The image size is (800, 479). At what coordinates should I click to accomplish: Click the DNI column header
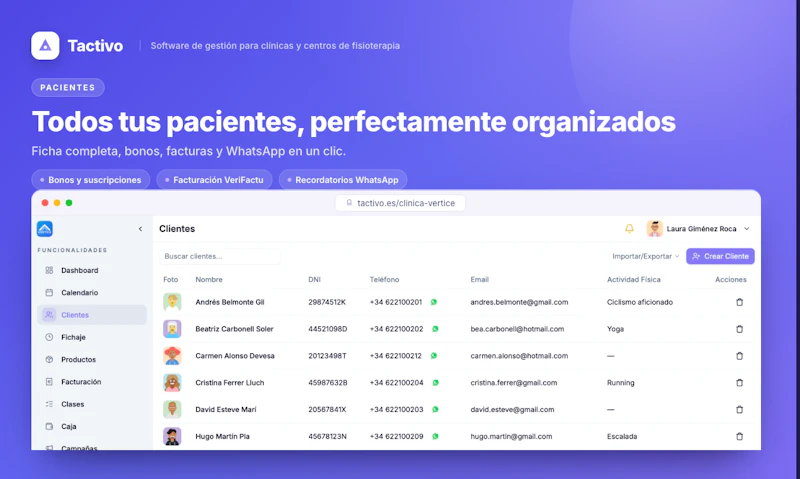tap(314, 280)
